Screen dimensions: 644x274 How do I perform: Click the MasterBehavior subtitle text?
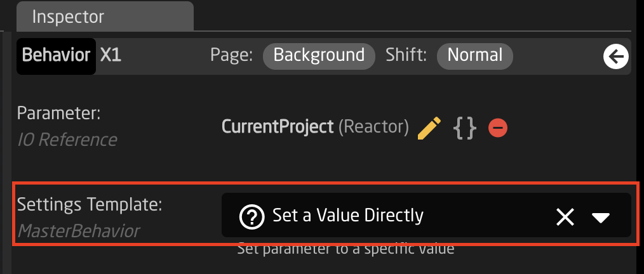click(x=79, y=232)
